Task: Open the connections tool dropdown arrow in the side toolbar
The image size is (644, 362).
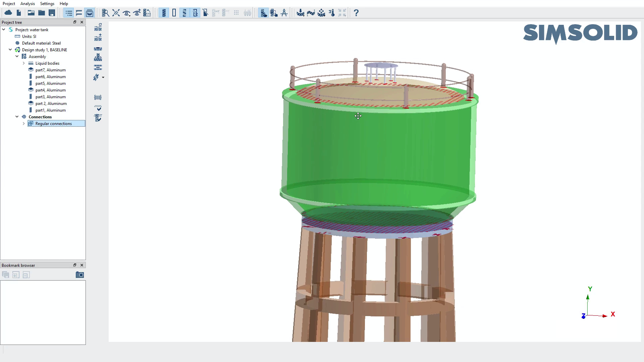Action: tap(103, 77)
